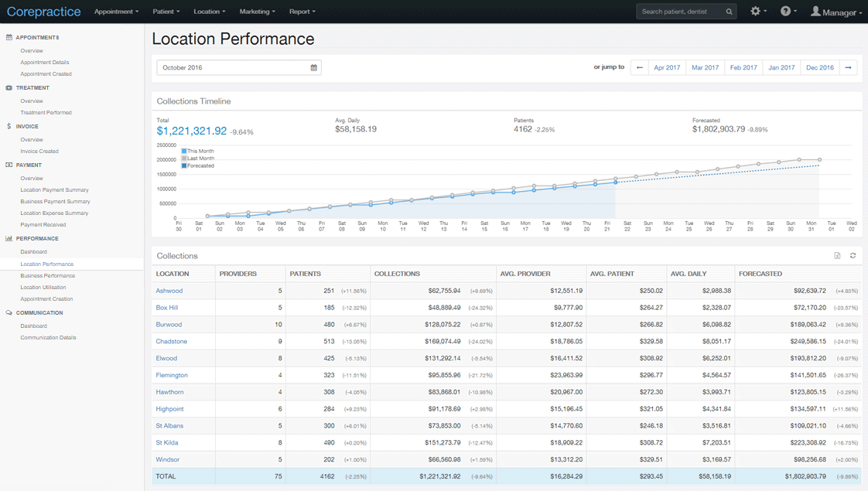Viewport: 868px width, 491px height.
Task: Expand the Manager user menu
Action: [x=836, y=12]
